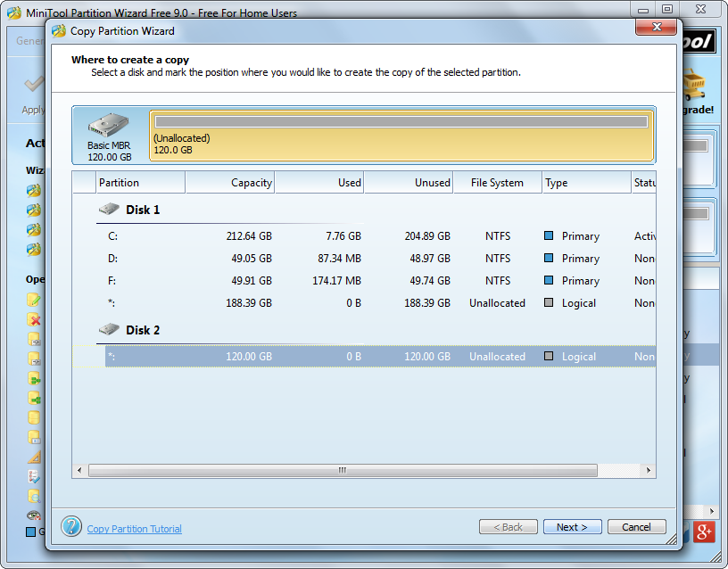
Task: Click the Type column header
Action: (x=587, y=183)
